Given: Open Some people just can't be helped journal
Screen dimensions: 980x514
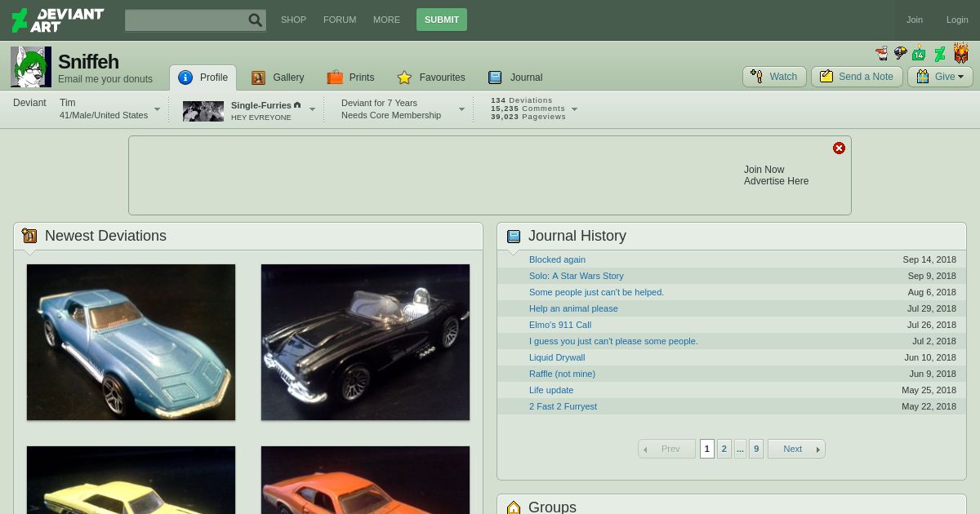Looking at the screenshot, I should point(597,292).
